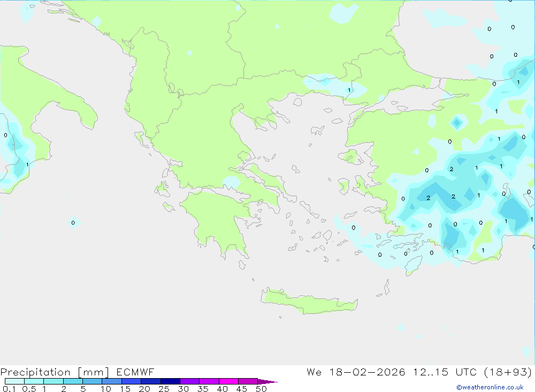Click the 15–20 mm legend swatch
The width and height of the screenshot is (535, 392).
tap(131, 381)
